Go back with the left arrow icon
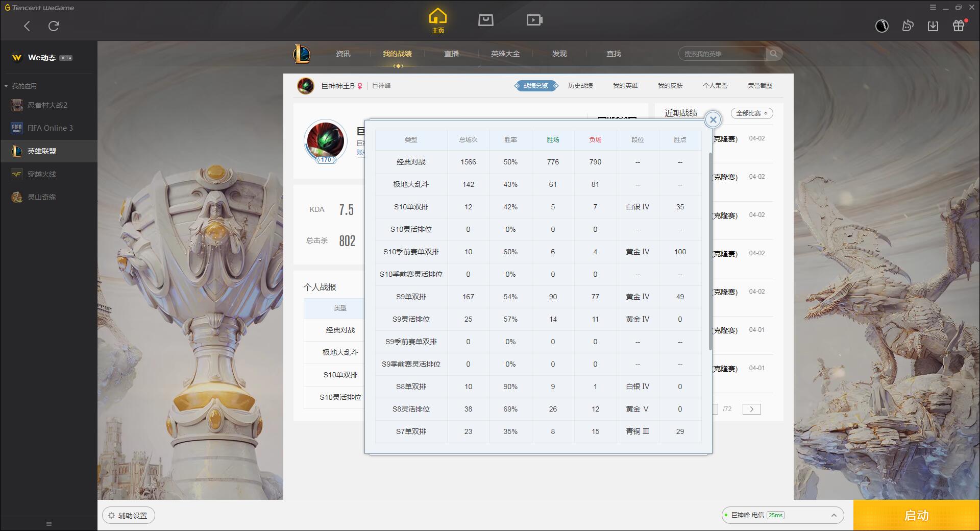 pos(27,26)
